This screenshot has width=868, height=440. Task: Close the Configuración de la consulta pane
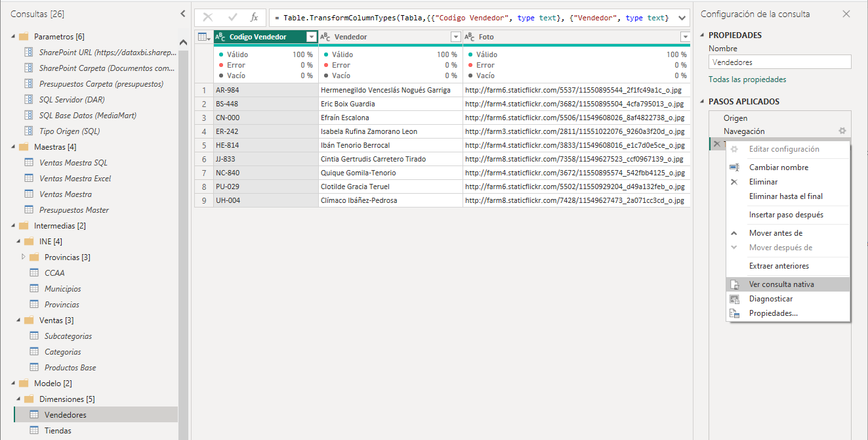[846, 14]
